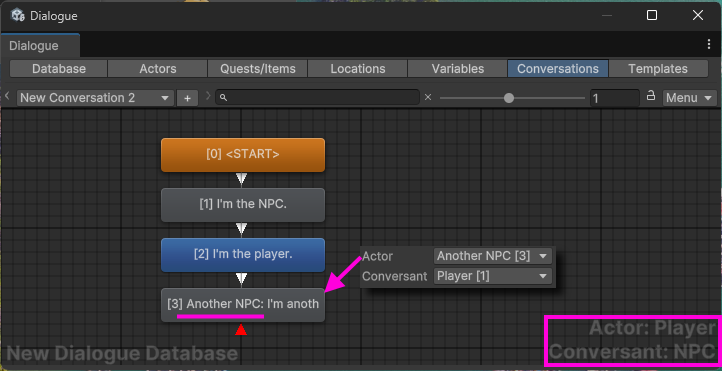
Task: Open the Menu dropdown
Action: [689, 98]
